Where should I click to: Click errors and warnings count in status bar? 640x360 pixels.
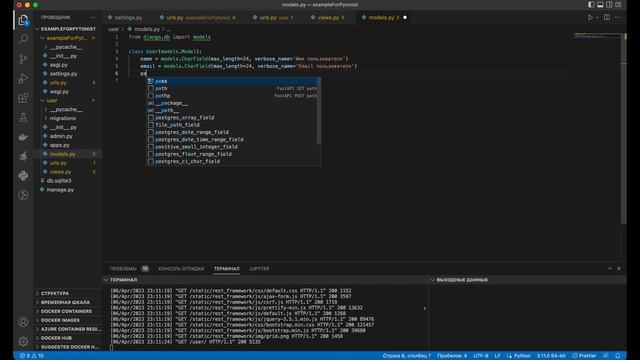coord(32,356)
